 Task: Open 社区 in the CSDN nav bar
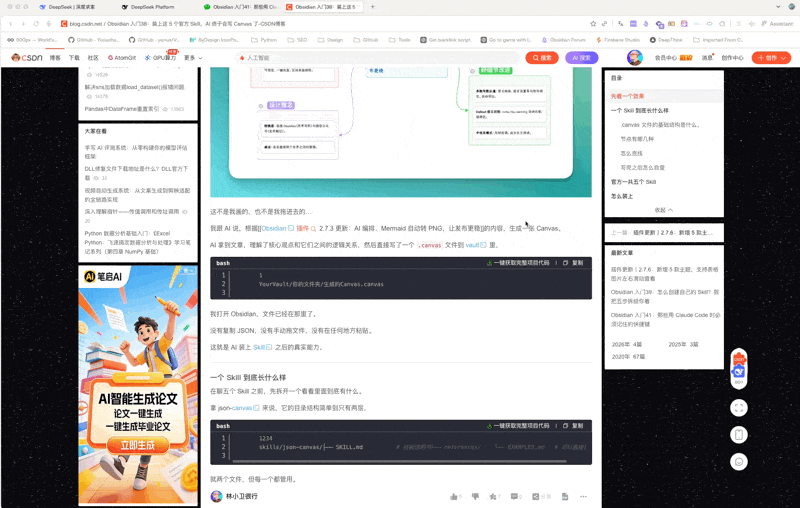coord(93,58)
